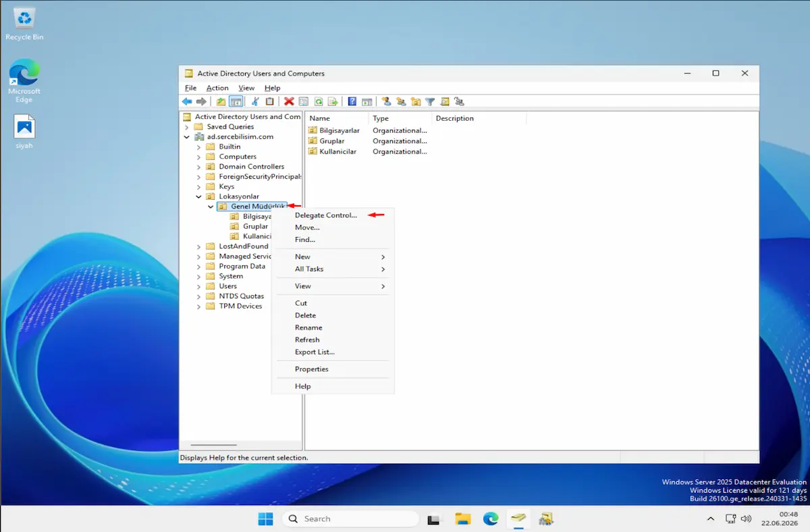
Task: Click the green Refresh icon in toolbar
Action: 318,101
